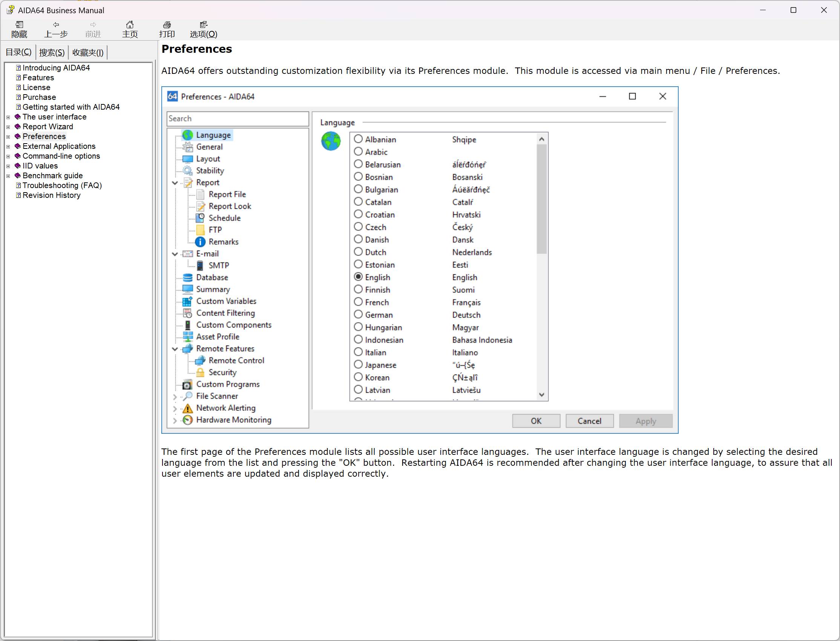
Task: Click the Schedule clock icon
Action: point(200,218)
